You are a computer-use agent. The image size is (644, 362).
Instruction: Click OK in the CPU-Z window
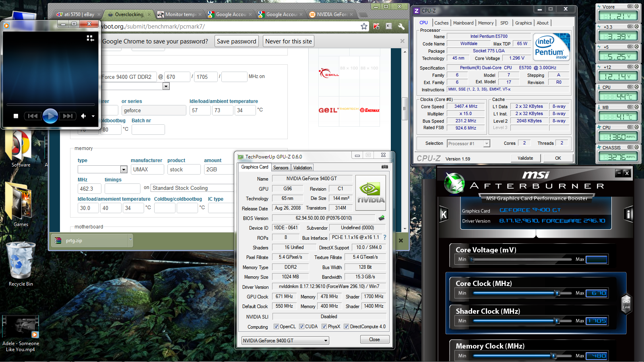(558, 158)
